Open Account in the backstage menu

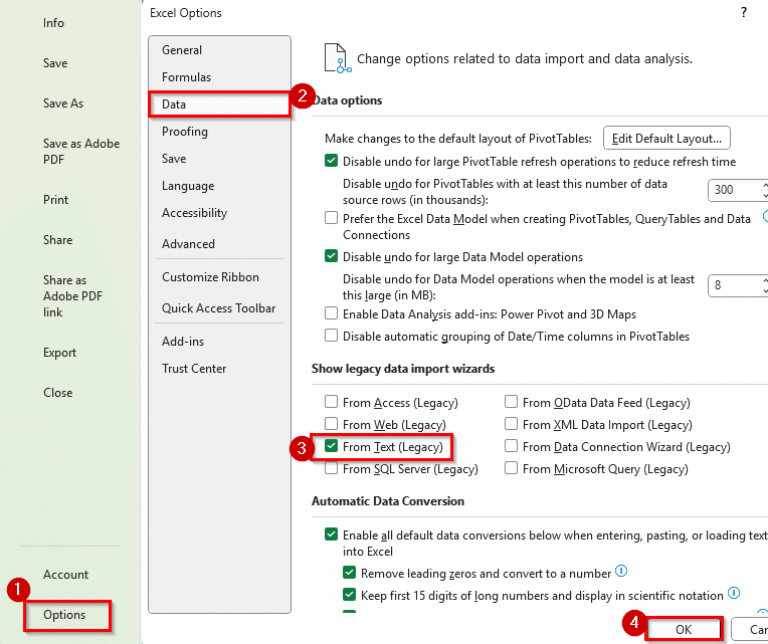coord(66,574)
